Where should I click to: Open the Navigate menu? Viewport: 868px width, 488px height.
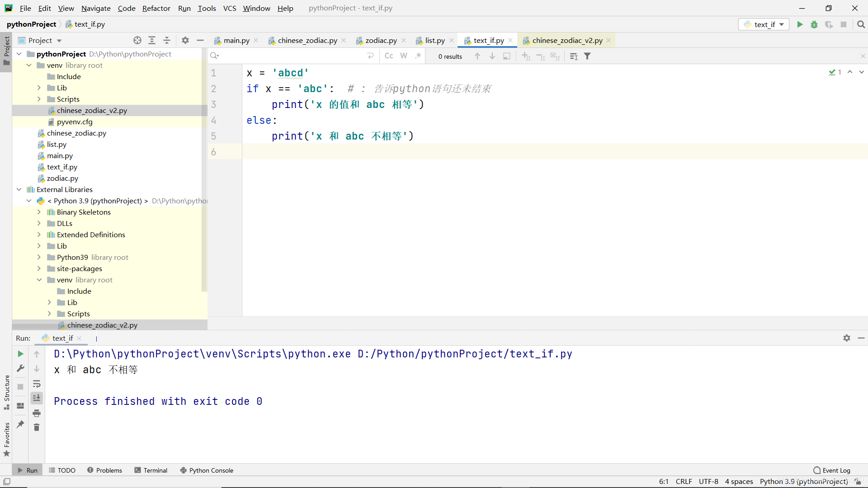[96, 8]
